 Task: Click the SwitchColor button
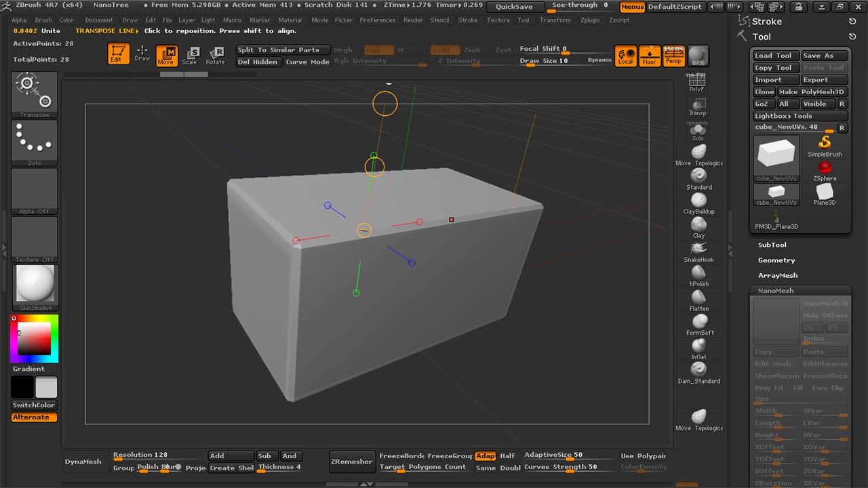pyautogui.click(x=34, y=405)
